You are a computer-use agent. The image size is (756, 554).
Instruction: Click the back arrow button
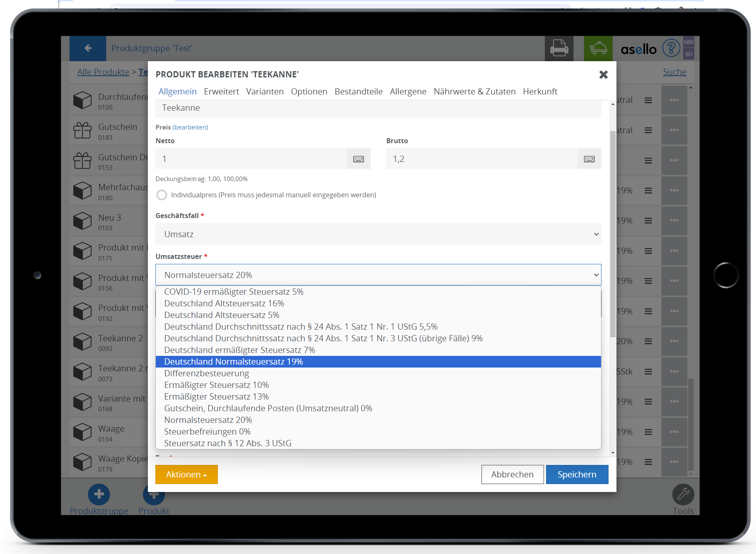88,48
